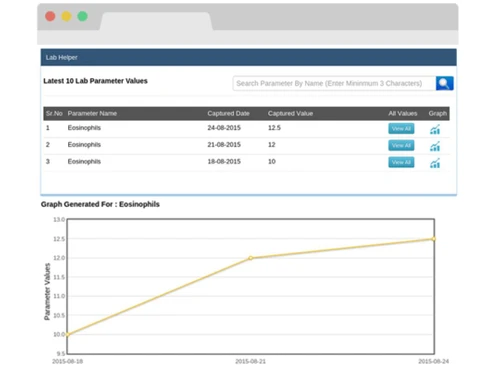Click the graph data point at 2015-08-18
This screenshot has height=375, width=500.
pos(67,334)
